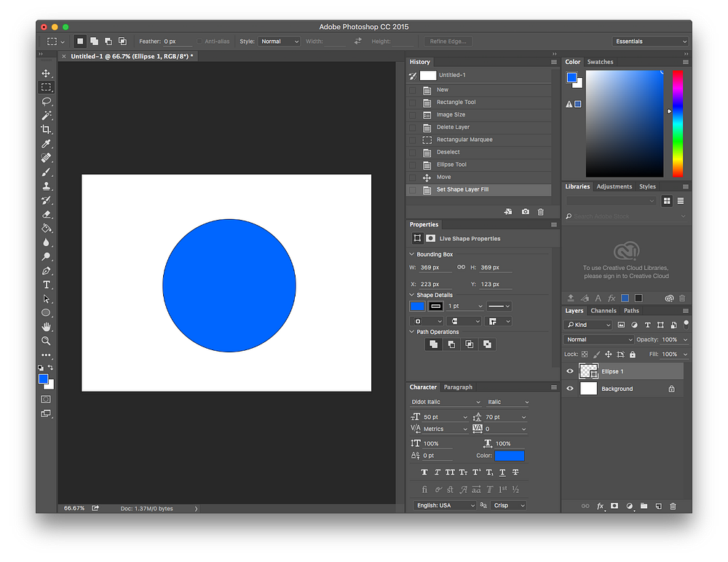Select the Ellipse shape tool
The width and height of the screenshot is (728, 562).
pyautogui.click(x=46, y=312)
